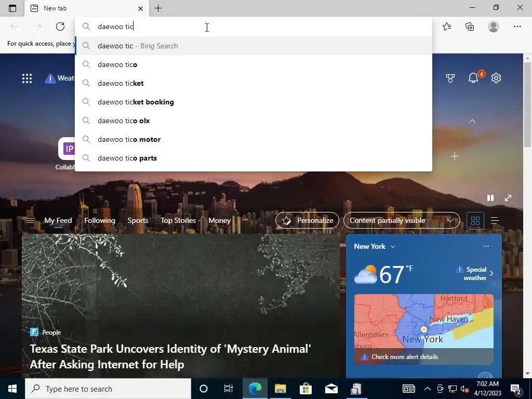Switch to the My Feed tab
Viewport: 532px width, 399px height.
pyautogui.click(x=58, y=220)
